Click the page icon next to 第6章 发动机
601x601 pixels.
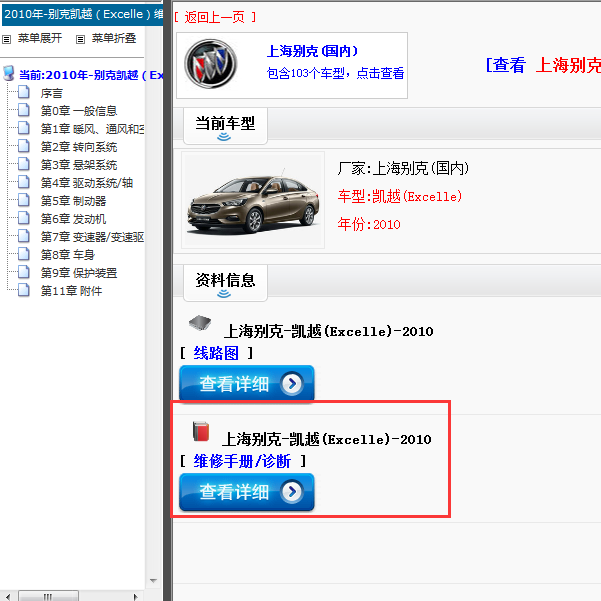point(24,218)
